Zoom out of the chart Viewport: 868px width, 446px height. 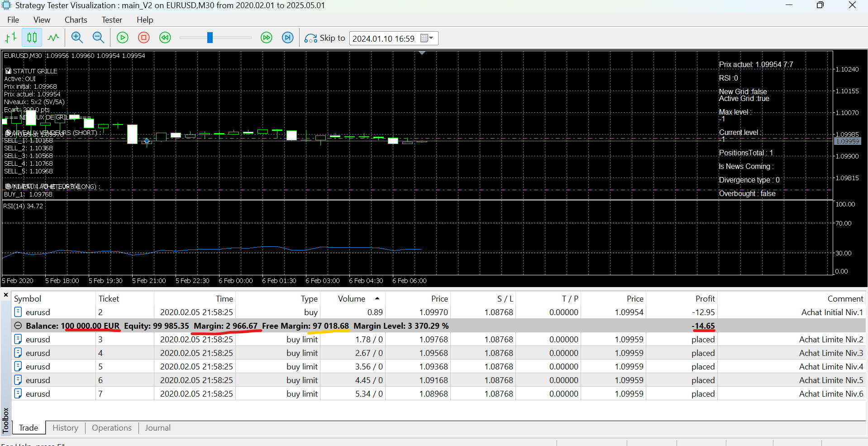point(98,38)
